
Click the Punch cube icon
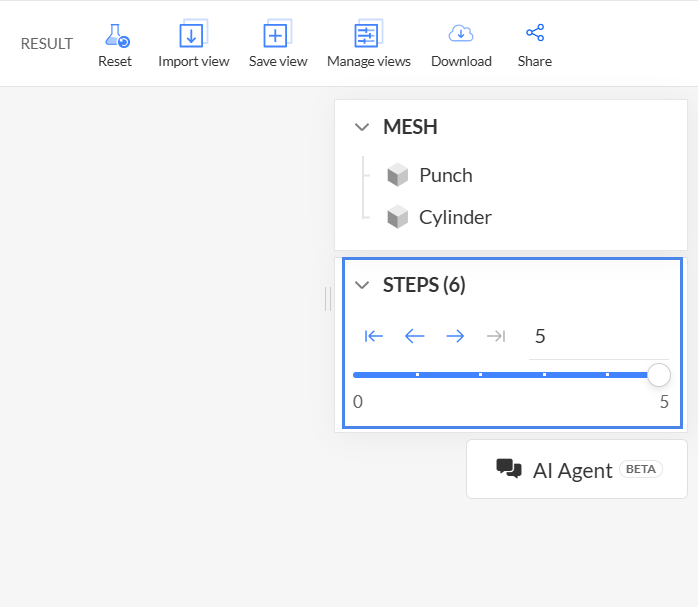coord(398,175)
